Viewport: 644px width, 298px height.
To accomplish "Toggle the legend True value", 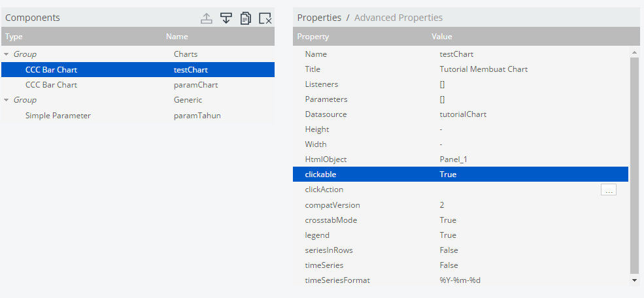I will click(448, 235).
